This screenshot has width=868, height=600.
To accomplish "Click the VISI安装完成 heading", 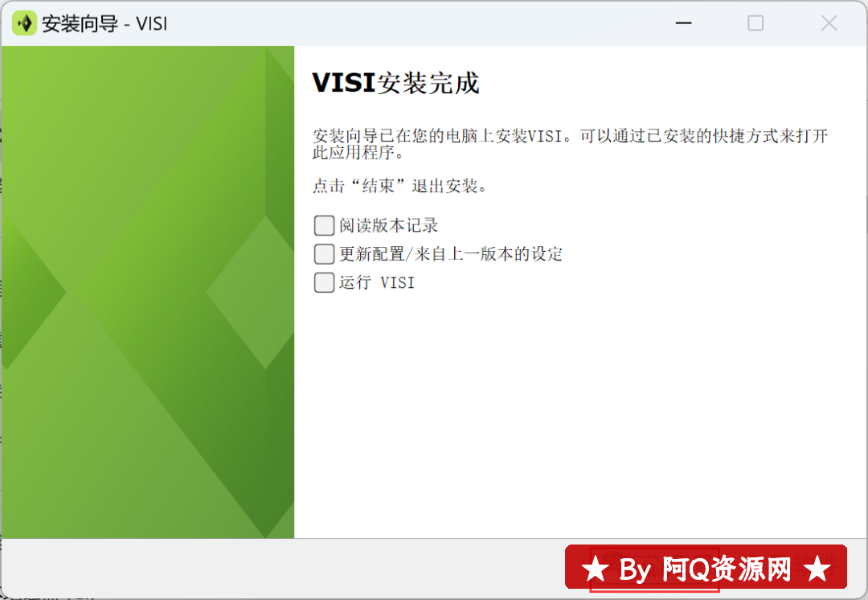I will 395,83.
